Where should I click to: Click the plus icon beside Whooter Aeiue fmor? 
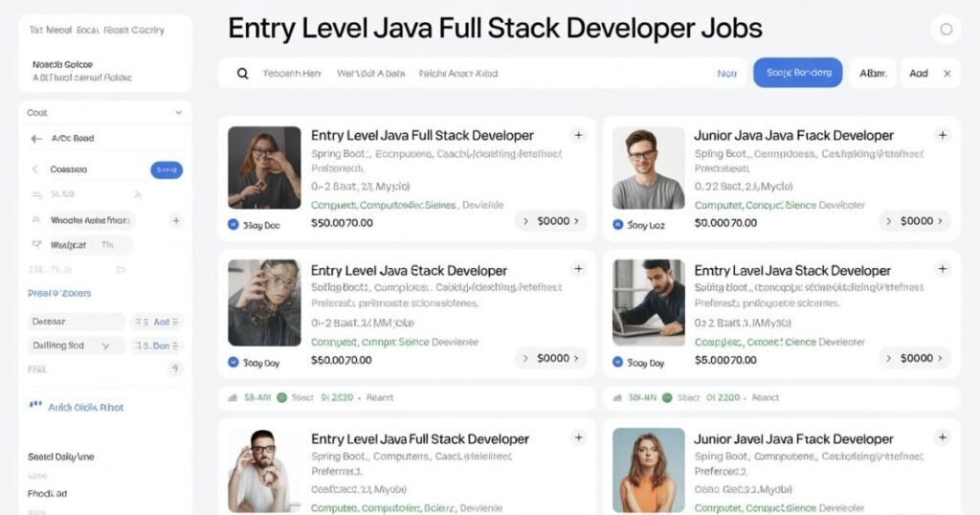tap(176, 220)
